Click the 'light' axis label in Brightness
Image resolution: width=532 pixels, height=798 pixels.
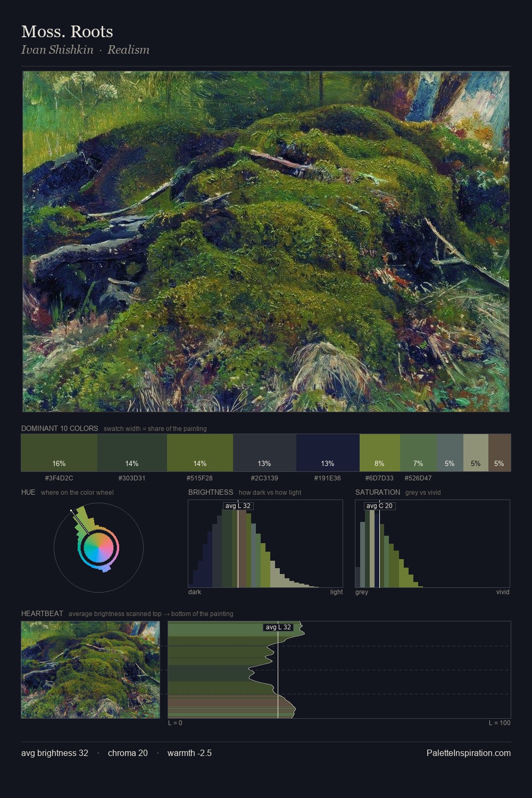pos(336,592)
